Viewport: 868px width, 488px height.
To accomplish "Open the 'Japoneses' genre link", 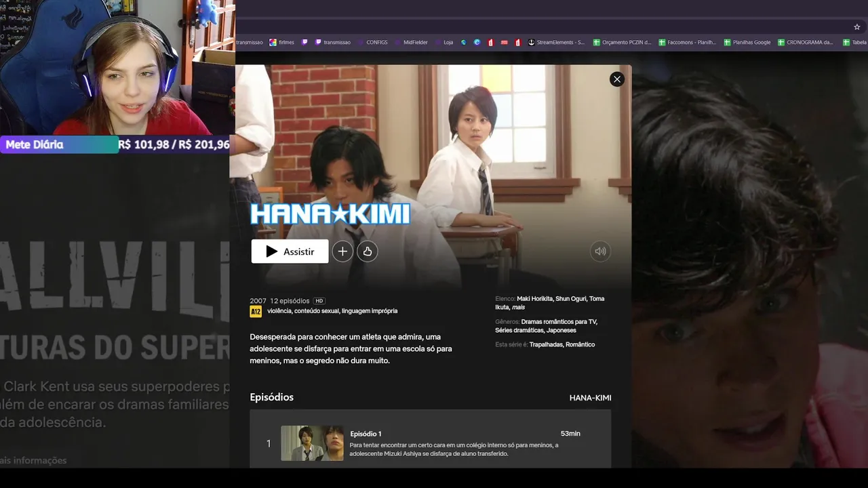I will pyautogui.click(x=561, y=330).
